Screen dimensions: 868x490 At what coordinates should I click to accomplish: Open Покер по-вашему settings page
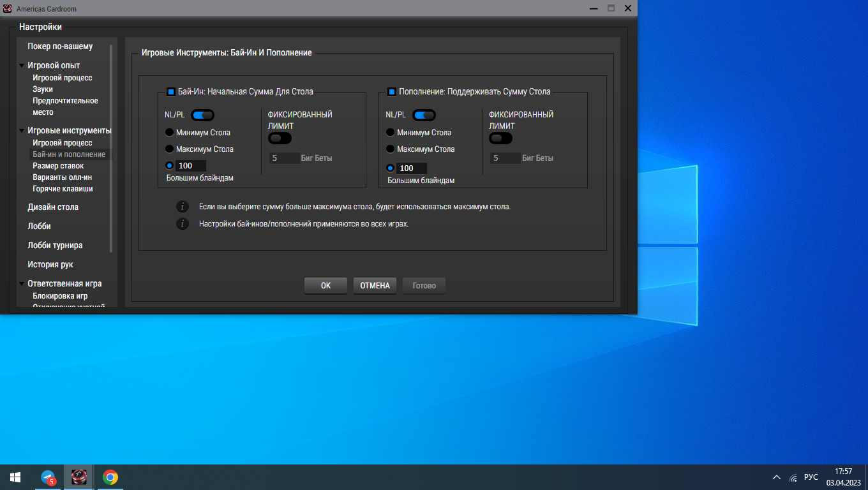[60, 46]
